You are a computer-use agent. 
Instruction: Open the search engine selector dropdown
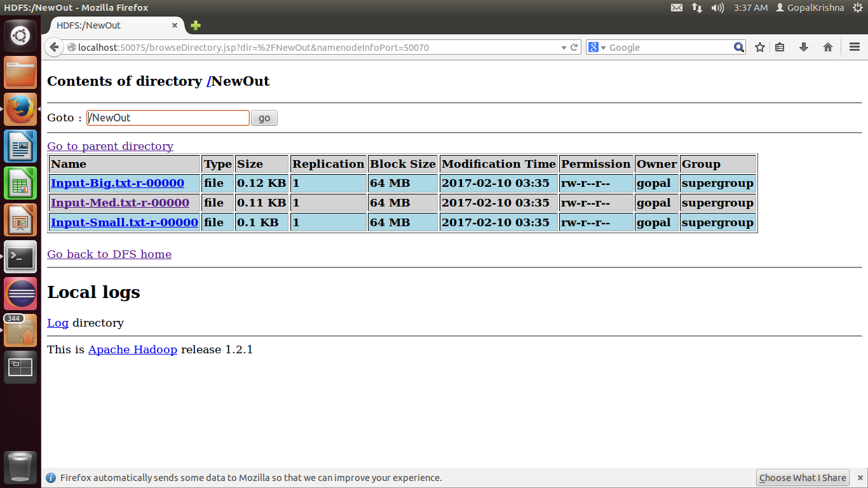pos(599,47)
